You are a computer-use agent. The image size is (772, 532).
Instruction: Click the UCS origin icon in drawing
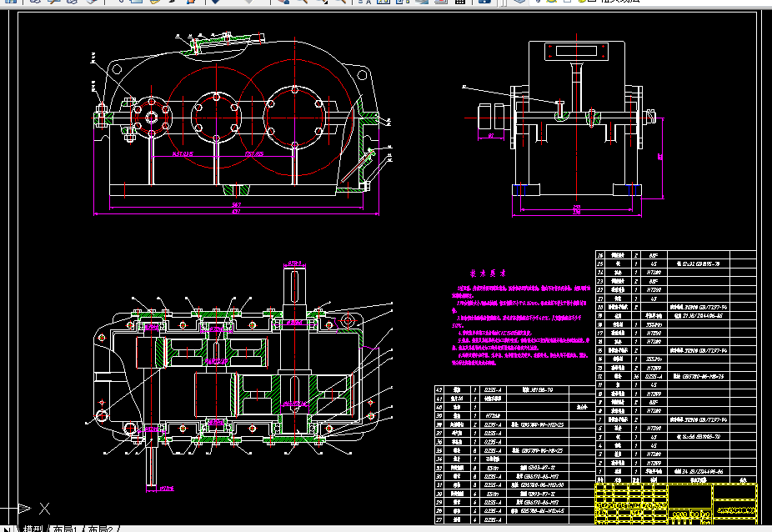pos(25,507)
